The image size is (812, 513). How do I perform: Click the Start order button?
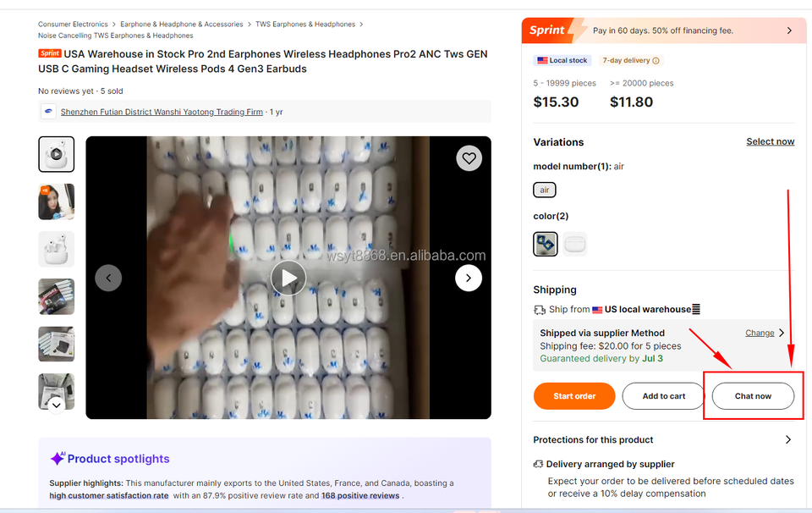coord(574,396)
